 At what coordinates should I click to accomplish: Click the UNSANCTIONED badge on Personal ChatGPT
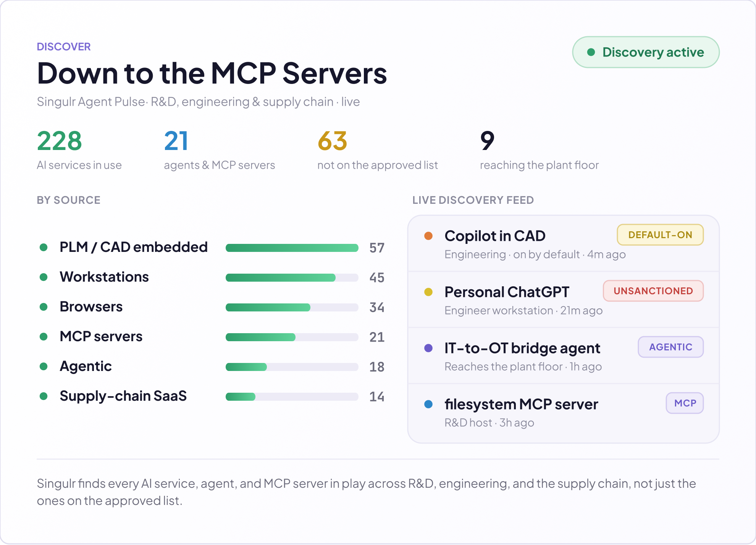(x=653, y=291)
